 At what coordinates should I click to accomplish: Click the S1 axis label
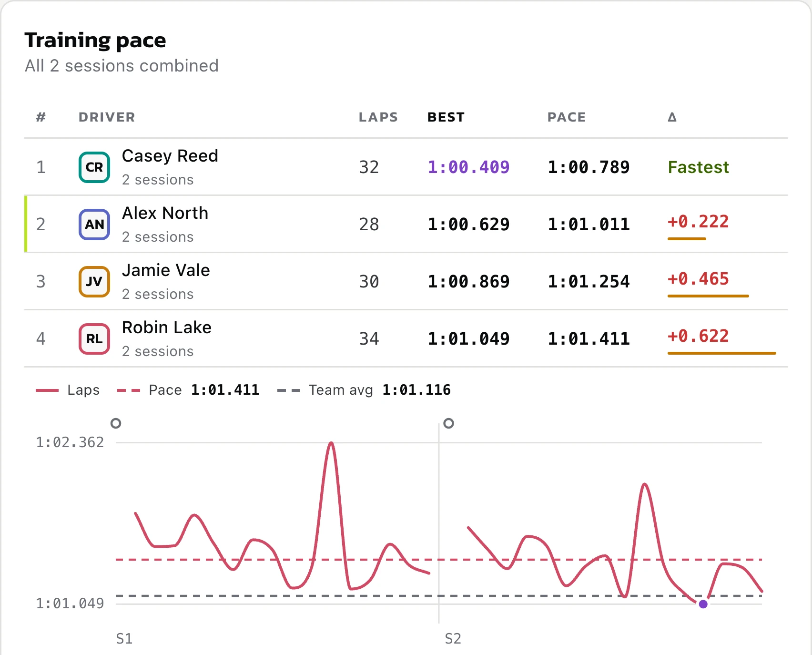[124, 638]
